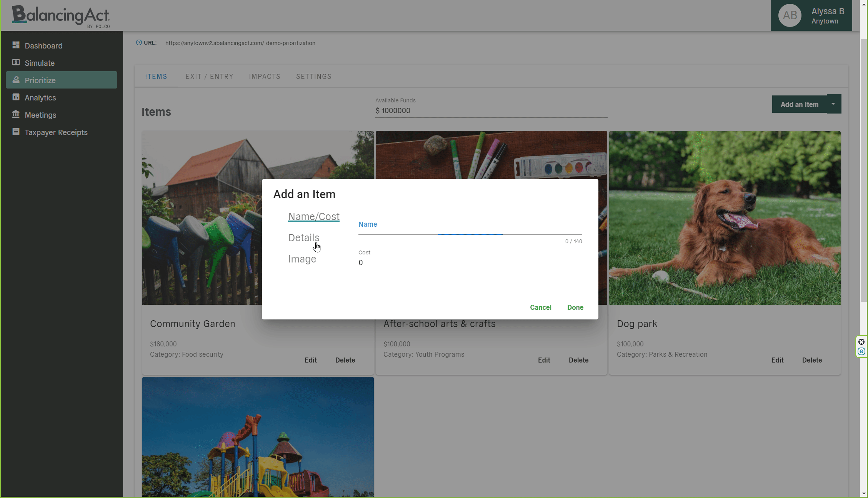Click Cancel in Add an Item dialog
The height and width of the screenshot is (498, 868).
pyautogui.click(x=540, y=307)
